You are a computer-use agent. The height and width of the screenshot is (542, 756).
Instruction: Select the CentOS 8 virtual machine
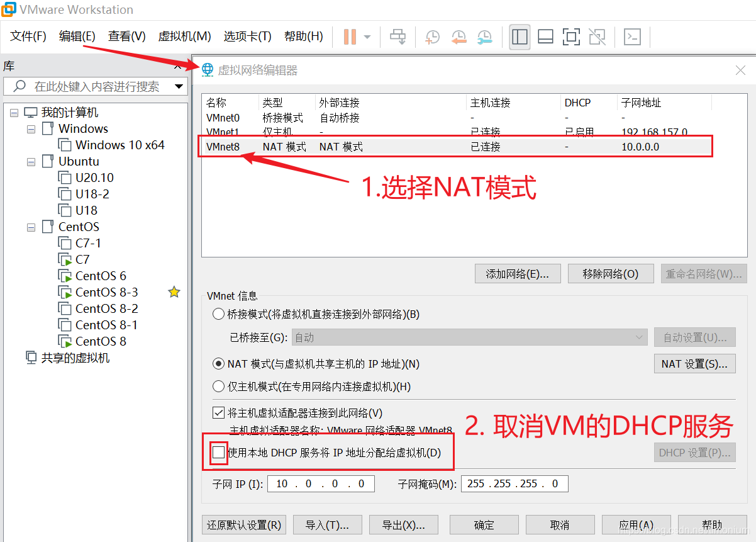coord(92,341)
